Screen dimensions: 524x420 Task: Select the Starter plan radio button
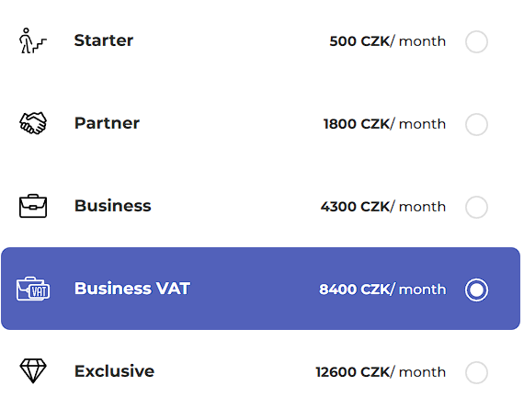point(476,41)
